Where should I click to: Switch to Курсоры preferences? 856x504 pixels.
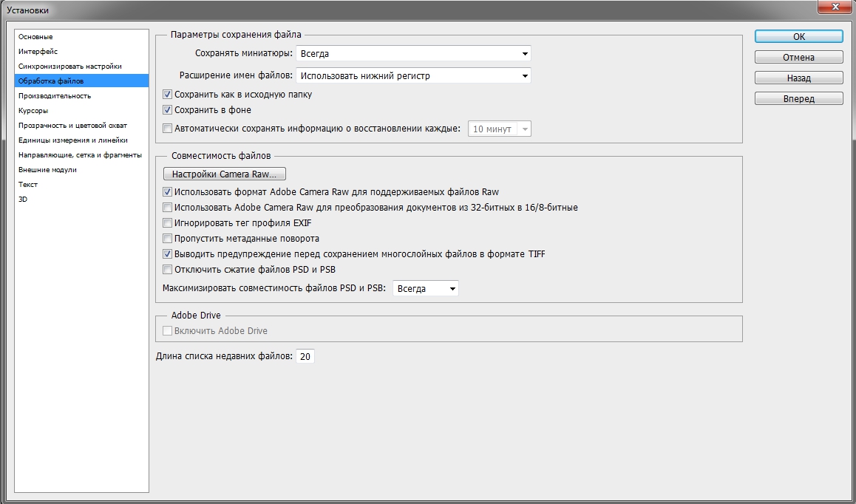coord(81,110)
